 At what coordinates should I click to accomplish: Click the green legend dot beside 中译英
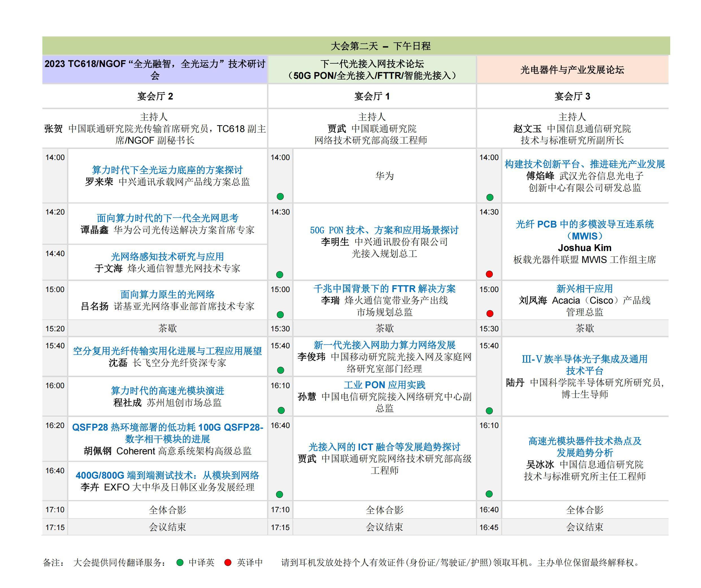[180, 563]
